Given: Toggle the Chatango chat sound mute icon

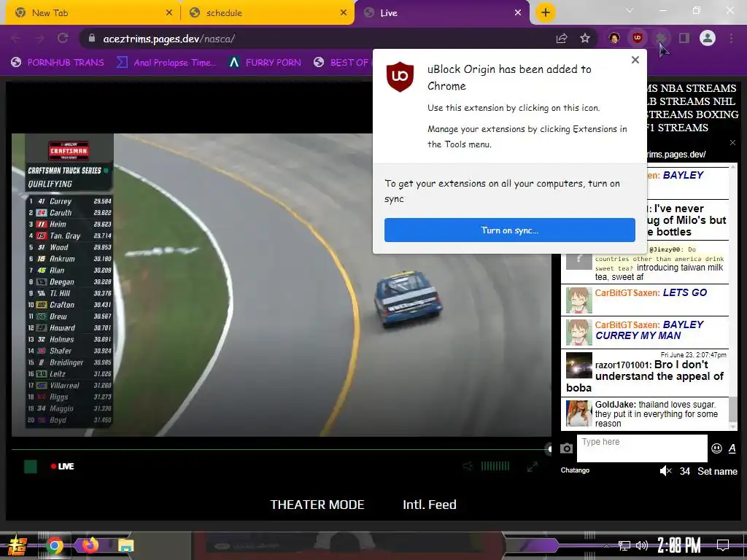Looking at the screenshot, I should pyautogui.click(x=665, y=471).
